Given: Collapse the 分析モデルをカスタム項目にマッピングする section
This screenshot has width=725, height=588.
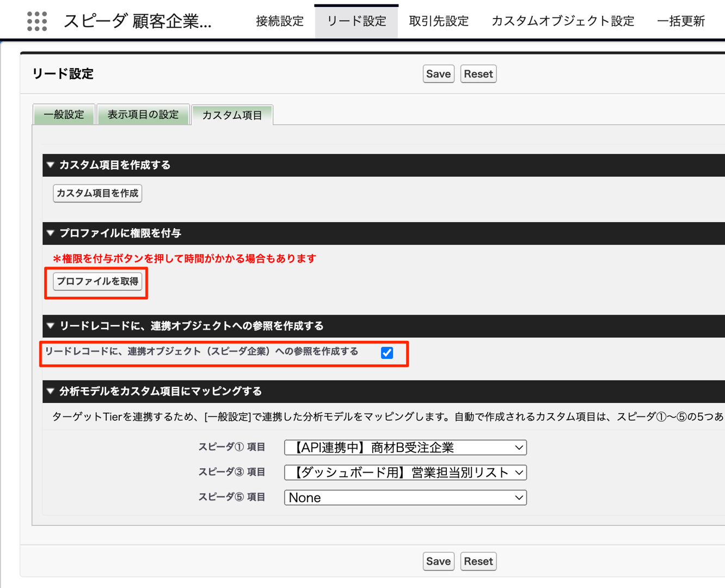Looking at the screenshot, I should click(50, 391).
